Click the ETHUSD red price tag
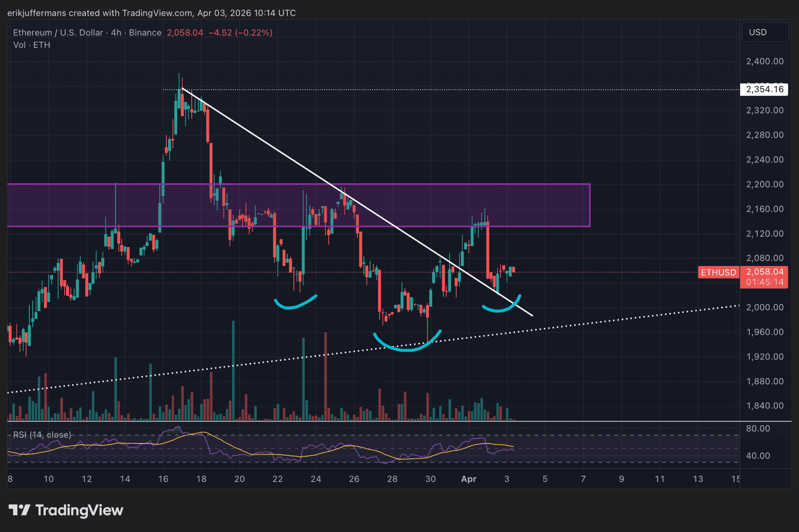799x532 pixels. [718, 272]
